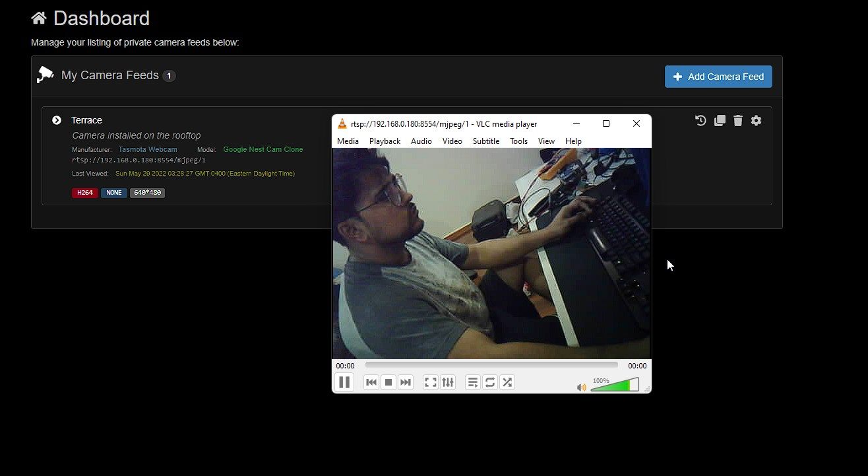This screenshot has height=476, width=868.
Task: Click the Dashboard home icon
Action: click(39, 18)
